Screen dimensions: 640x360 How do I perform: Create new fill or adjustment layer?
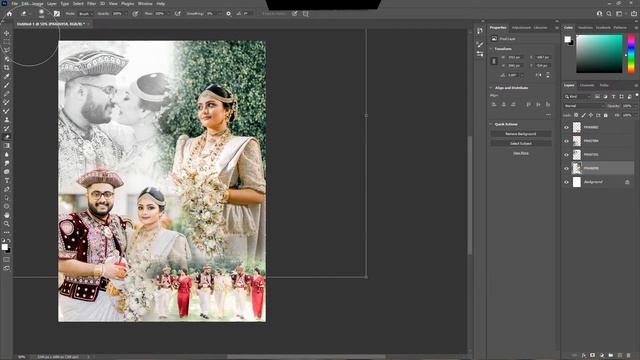tap(602, 356)
